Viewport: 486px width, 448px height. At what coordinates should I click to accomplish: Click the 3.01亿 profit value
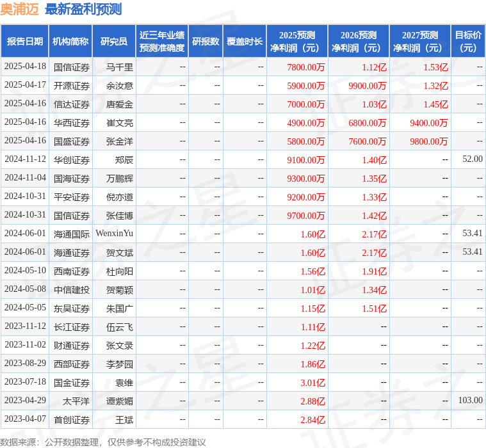tap(313, 383)
